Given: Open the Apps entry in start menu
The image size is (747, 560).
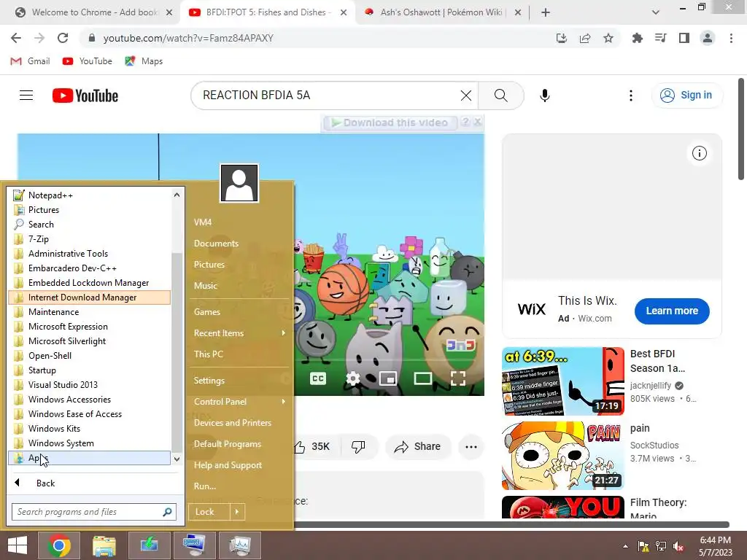Looking at the screenshot, I should [90, 458].
